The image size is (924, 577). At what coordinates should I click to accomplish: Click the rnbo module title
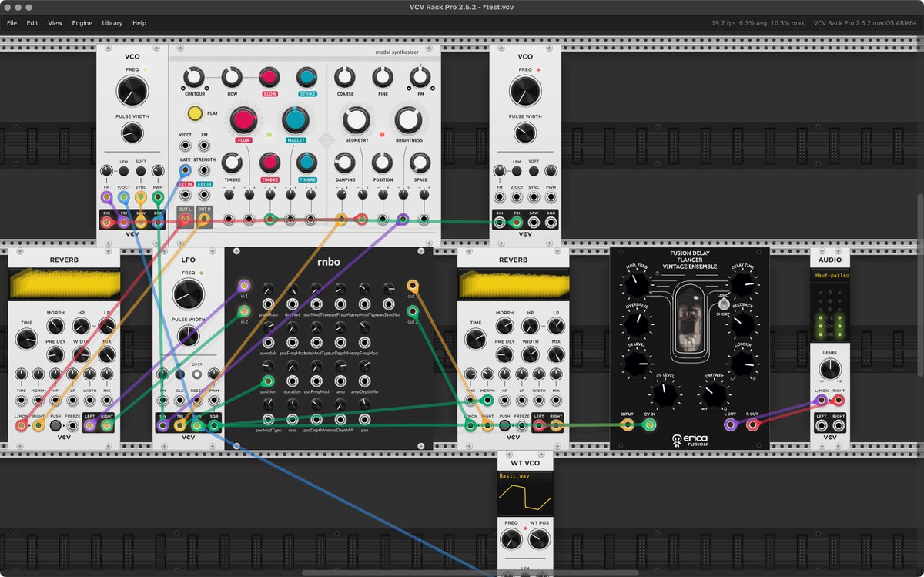pos(329,261)
